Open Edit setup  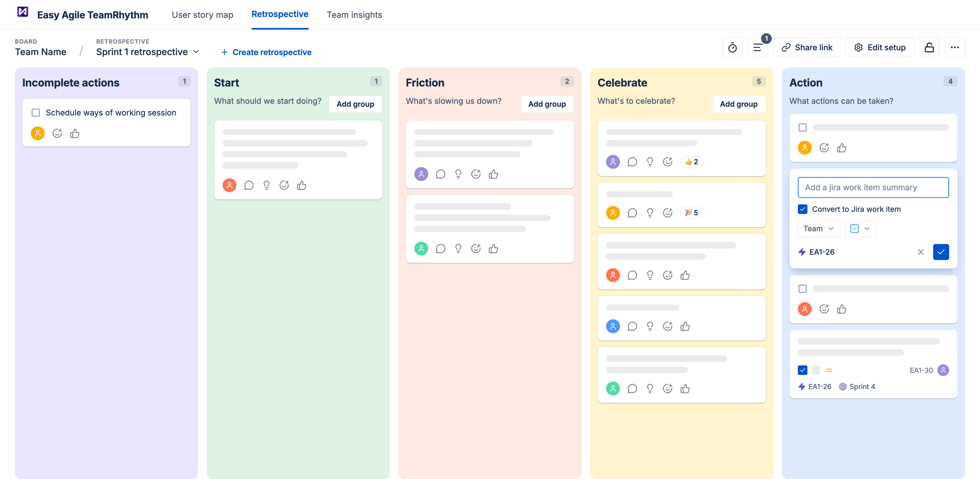pyautogui.click(x=880, y=48)
